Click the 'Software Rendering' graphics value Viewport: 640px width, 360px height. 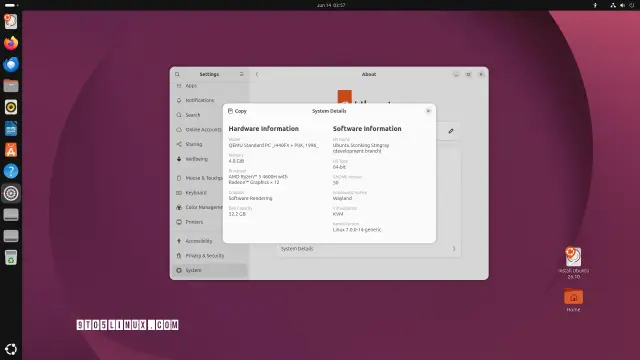[250, 198]
